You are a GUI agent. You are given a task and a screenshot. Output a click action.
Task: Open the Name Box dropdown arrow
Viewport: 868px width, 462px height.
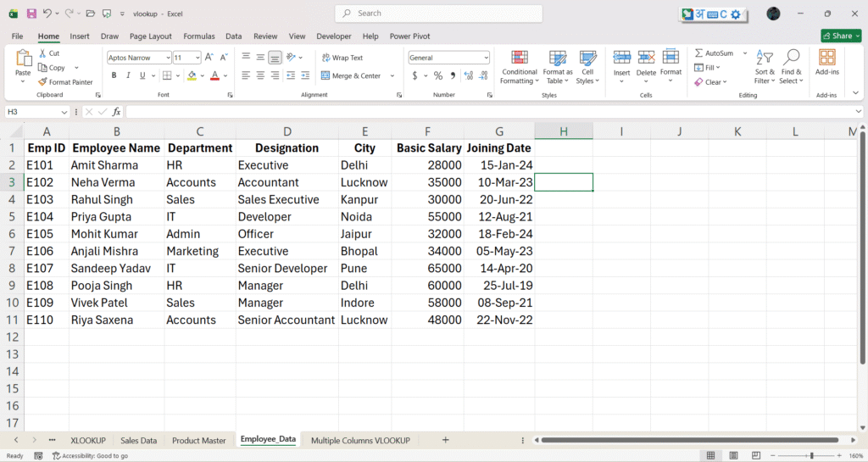coord(64,112)
